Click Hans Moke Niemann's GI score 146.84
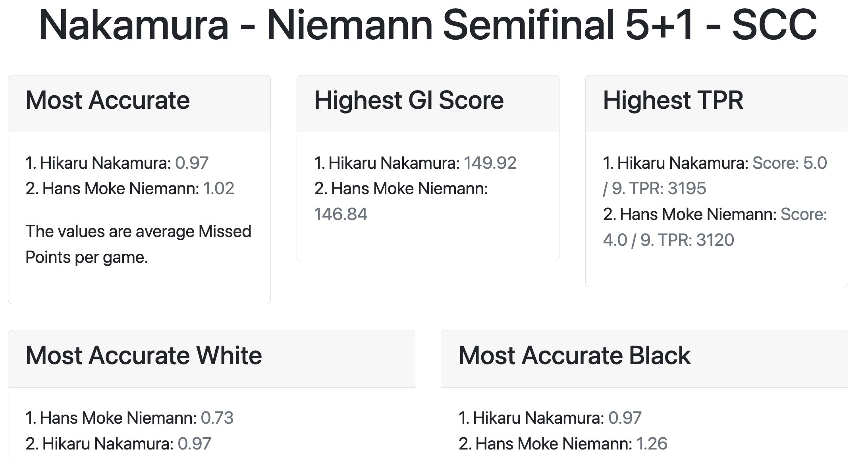This screenshot has height=463, width=868. [x=340, y=214]
